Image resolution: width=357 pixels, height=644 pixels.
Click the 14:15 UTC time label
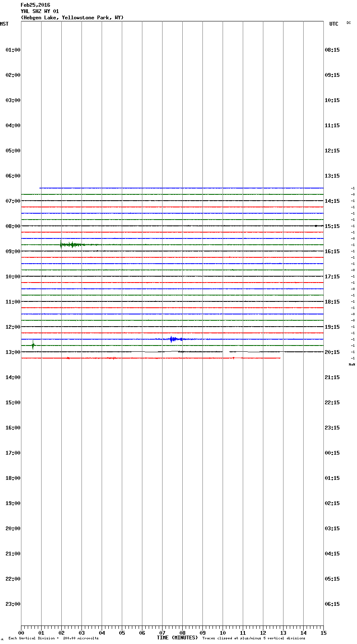pos(332,201)
